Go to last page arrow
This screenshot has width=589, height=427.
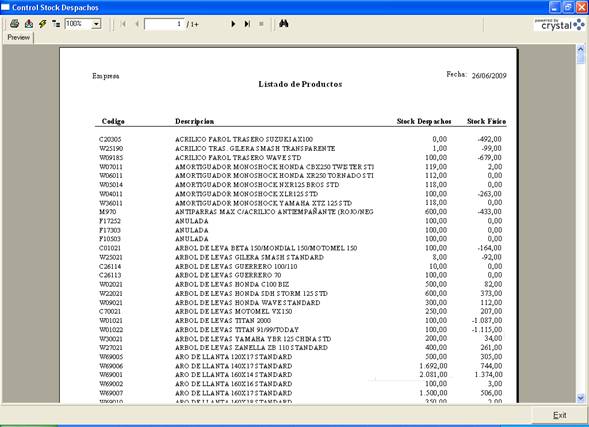coord(247,24)
